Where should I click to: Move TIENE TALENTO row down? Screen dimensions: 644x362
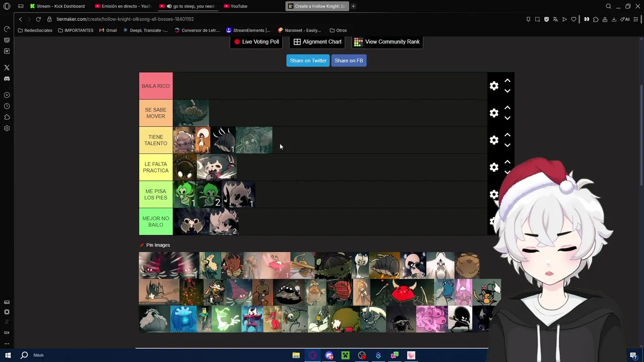507,145
